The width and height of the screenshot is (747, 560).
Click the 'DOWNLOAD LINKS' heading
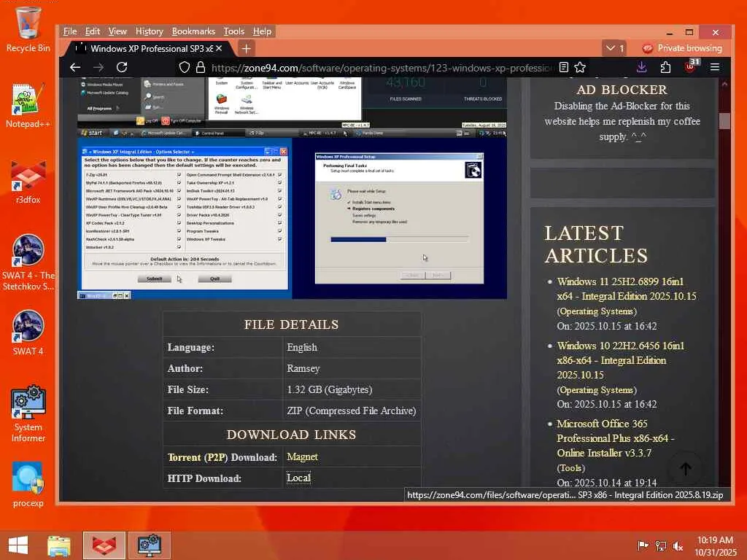[x=292, y=435]
